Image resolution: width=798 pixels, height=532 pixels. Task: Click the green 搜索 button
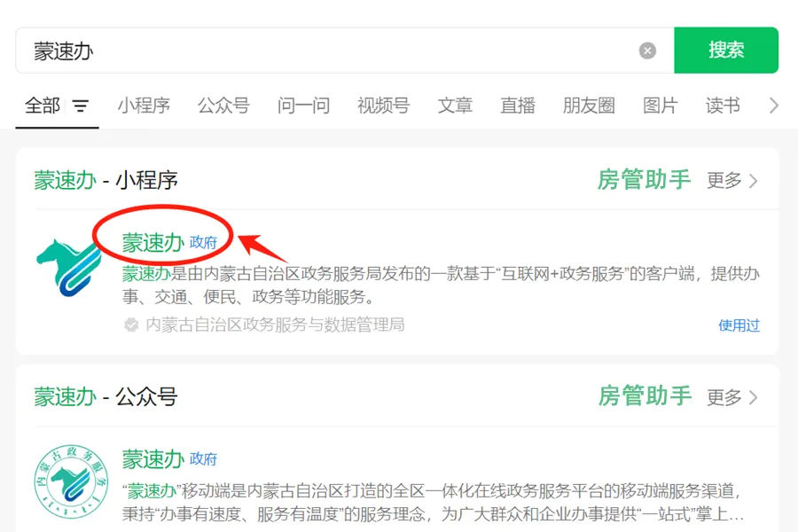tap(726, 50)
